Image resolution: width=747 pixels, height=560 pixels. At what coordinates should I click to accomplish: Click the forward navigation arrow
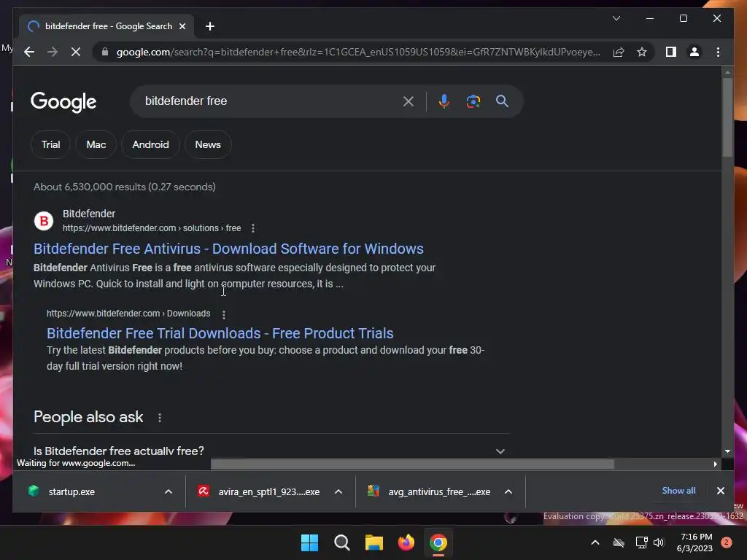pos(53,52)
